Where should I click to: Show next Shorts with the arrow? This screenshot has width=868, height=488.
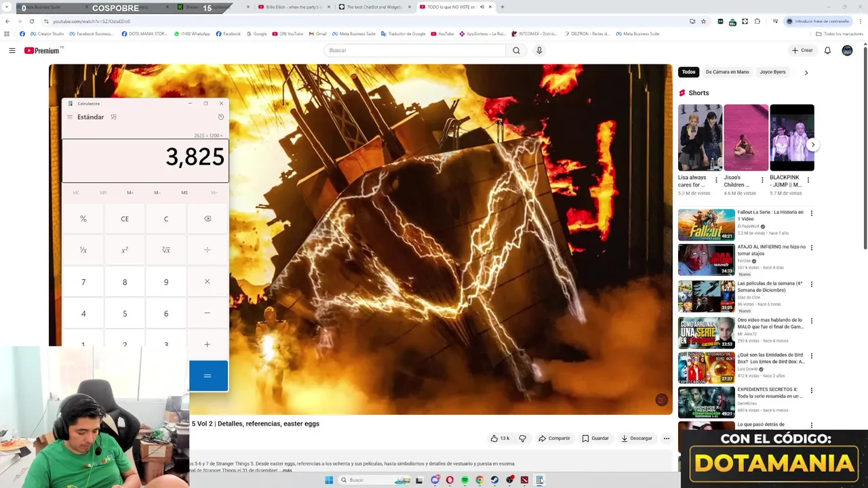tap(812, 144)
